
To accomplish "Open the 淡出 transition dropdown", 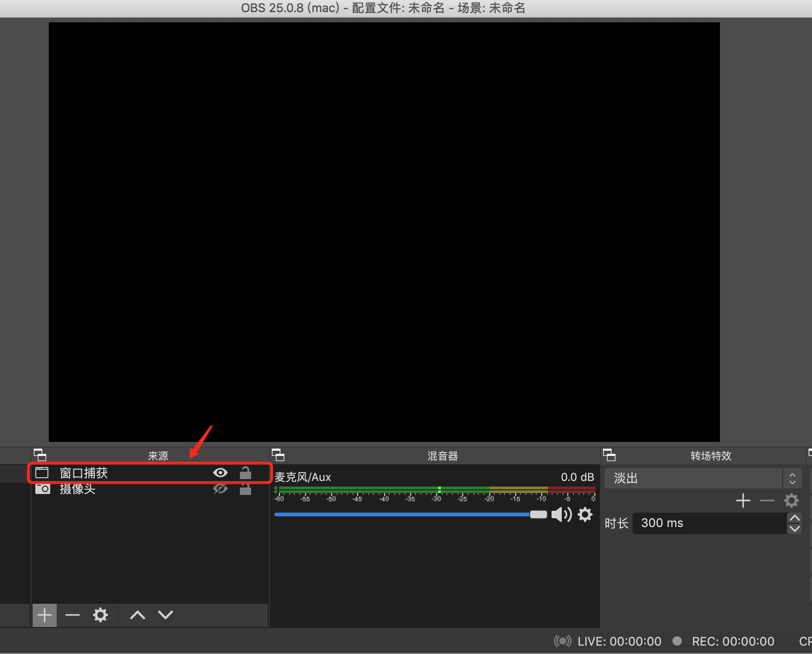I will point(703,478).
